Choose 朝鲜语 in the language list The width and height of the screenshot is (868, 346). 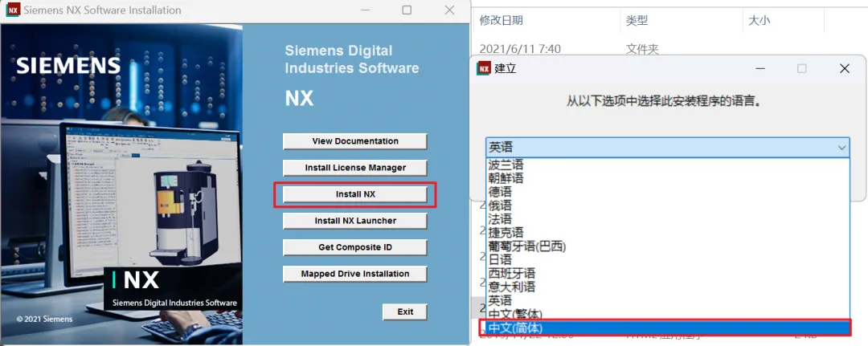(x=668, y=178)
